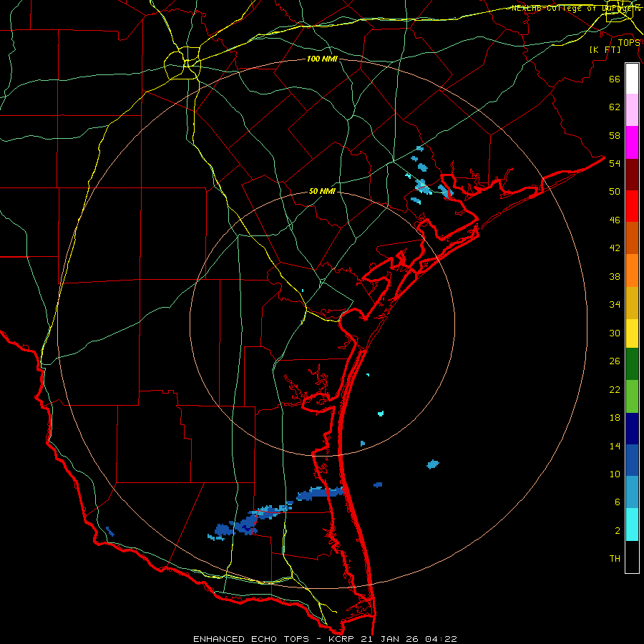The height and width of the screenshot is (644, 644).
Task: Pick the bright red legend color block
Action: (632, 206)
